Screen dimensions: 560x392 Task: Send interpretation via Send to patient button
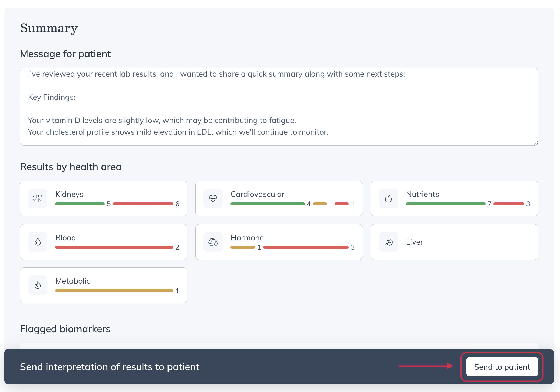click(502, 367)
